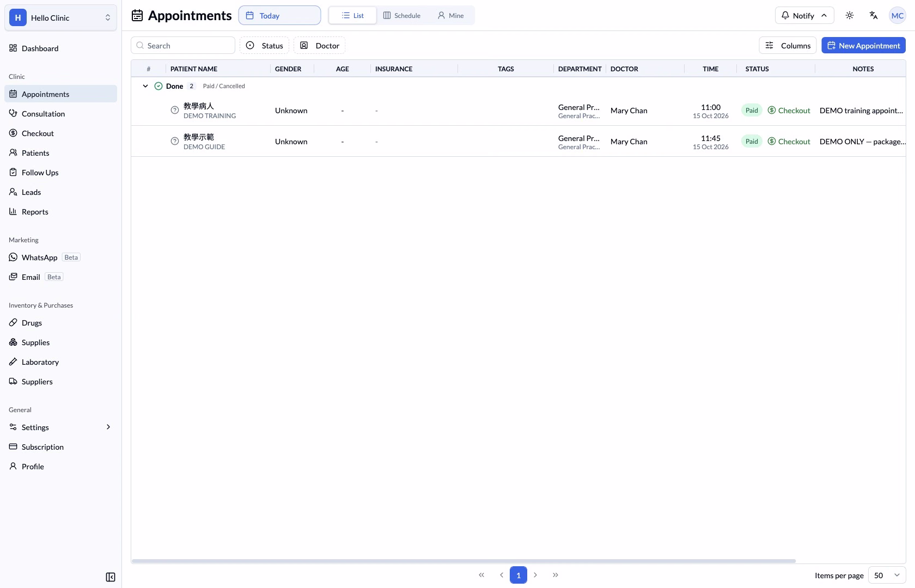Screen dimensions: 915x588
Task: Open the Status filter
Action: coord(264,45)
